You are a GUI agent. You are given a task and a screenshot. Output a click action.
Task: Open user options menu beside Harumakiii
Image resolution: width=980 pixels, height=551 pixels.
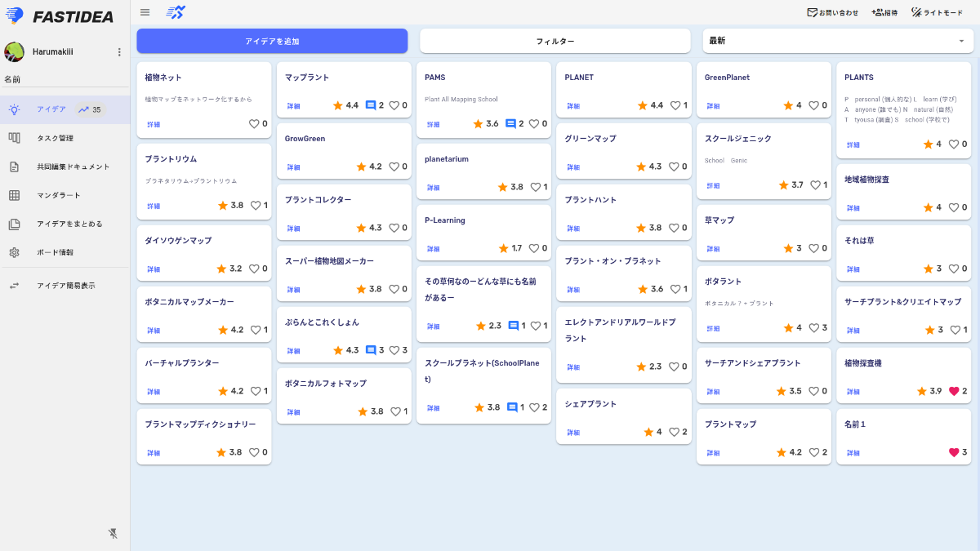click(119, 52)
